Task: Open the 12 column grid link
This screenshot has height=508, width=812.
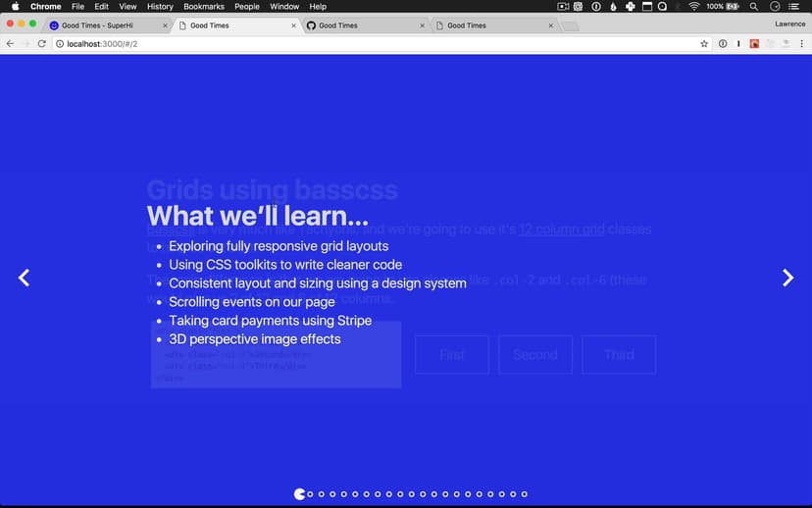Action: [561, 229]
